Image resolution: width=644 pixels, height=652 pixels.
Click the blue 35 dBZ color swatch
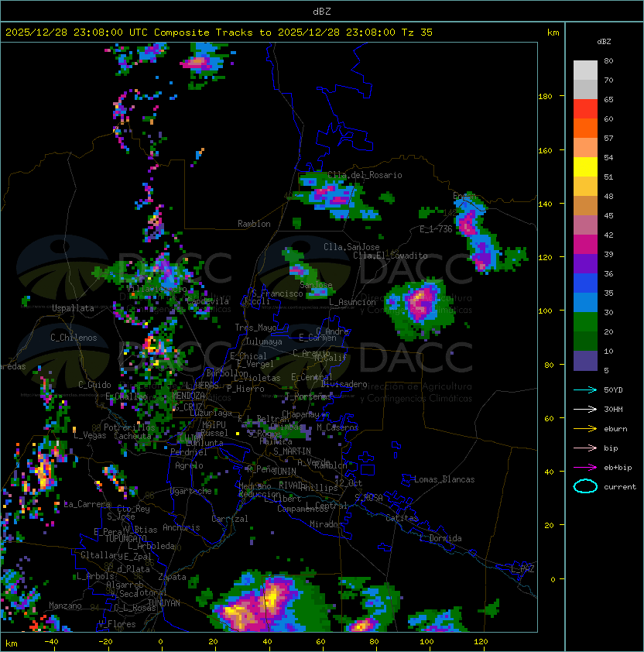pos(585,303)
